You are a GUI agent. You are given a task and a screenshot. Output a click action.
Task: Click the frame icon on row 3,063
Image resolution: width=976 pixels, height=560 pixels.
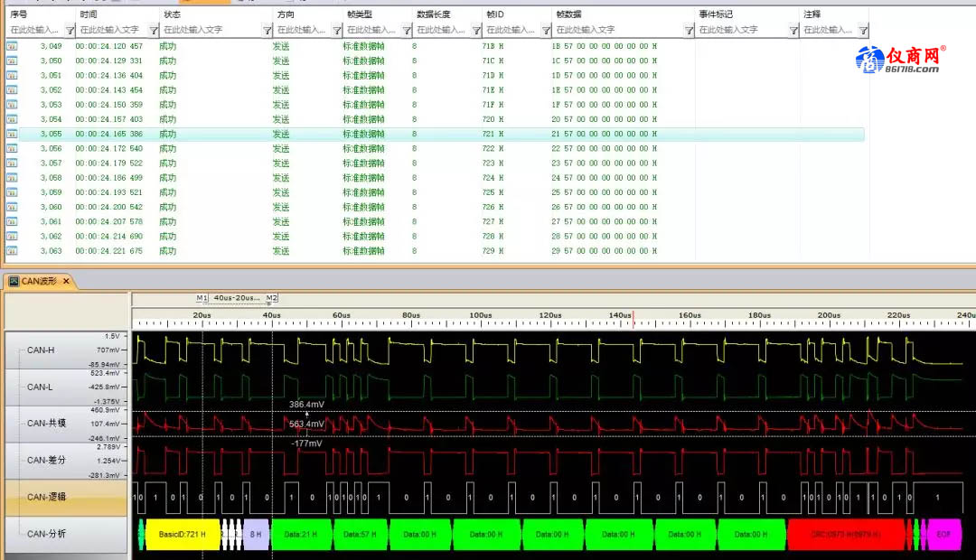click(x=12, y=251)
